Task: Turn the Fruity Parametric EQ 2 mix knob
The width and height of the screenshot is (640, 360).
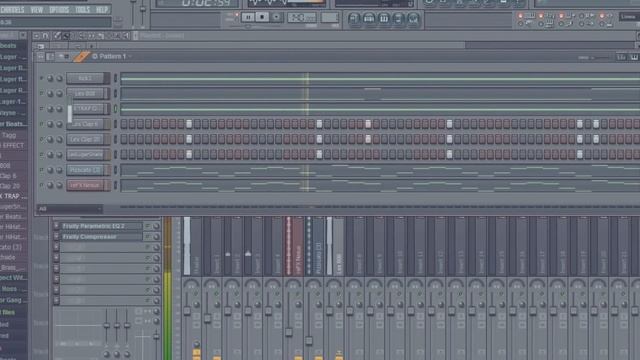Action: point(156,226)
